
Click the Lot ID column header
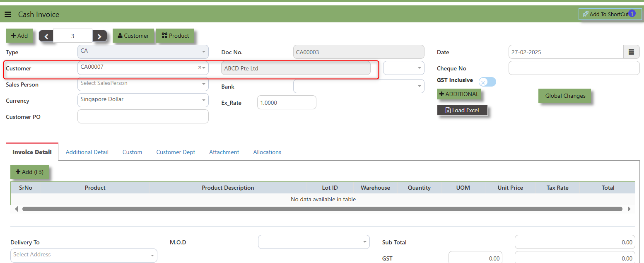point(330,188)
